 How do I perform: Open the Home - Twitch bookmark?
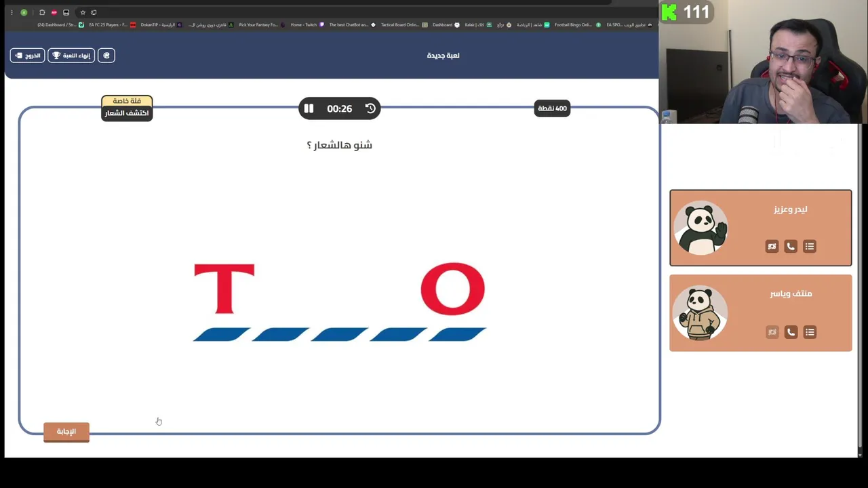tap(307, 25)
